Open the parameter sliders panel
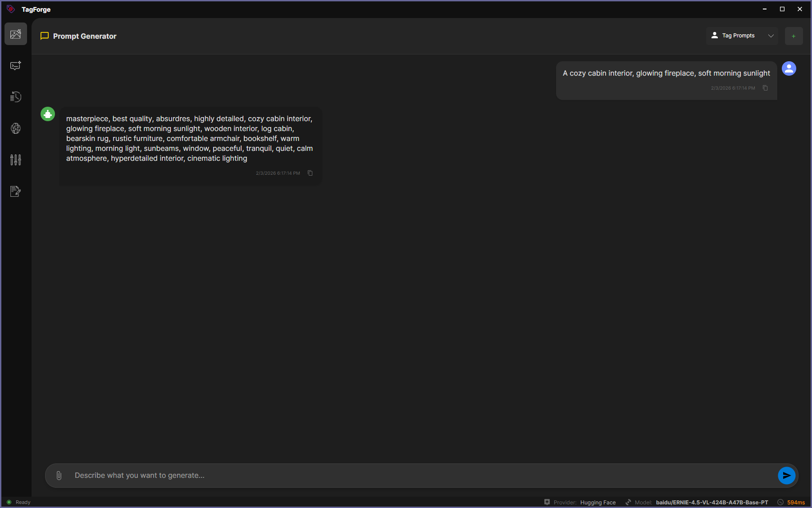This screenshot has width=812, height=508. click(15, 159)
